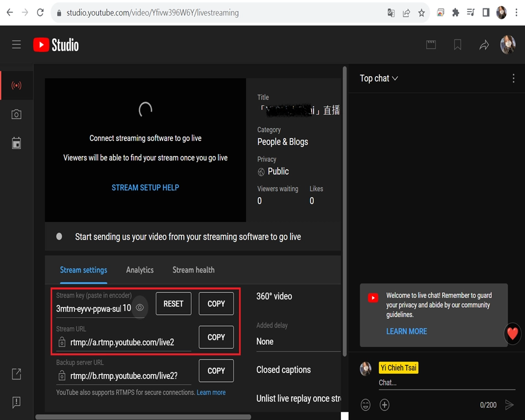This screenshot has width=525, height=420.
Task: Click the Likes count value
Action: point(312,201)
